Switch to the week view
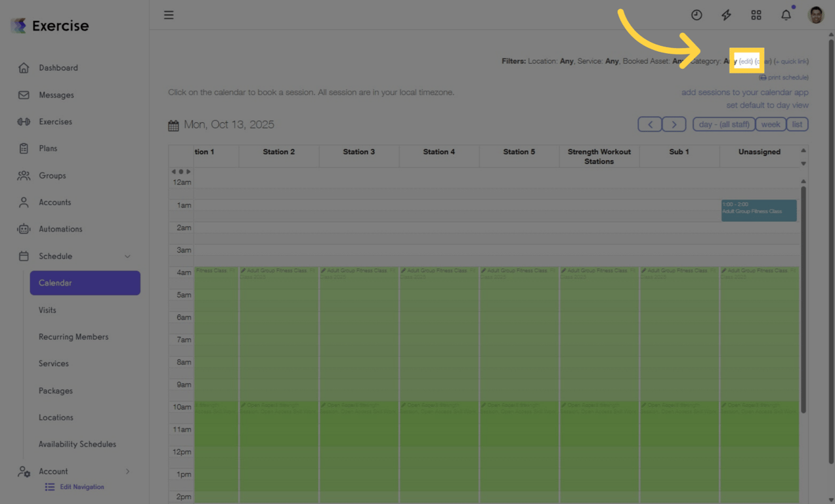The width and height of the screenshot is (835, 504). pyautogui.click(x=770, y=124)
